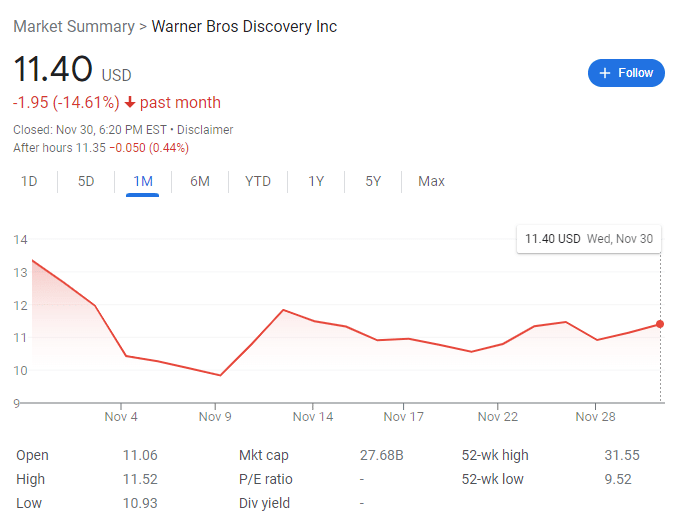
Task: View the 5Y chart range
Action: coord(373,181)
